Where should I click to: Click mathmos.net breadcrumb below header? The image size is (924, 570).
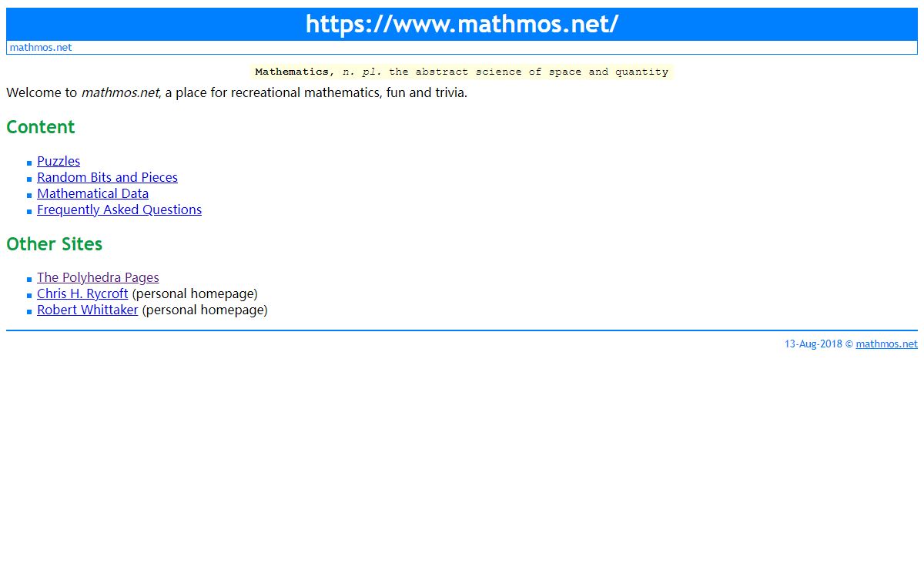click(x=41, y=47)
